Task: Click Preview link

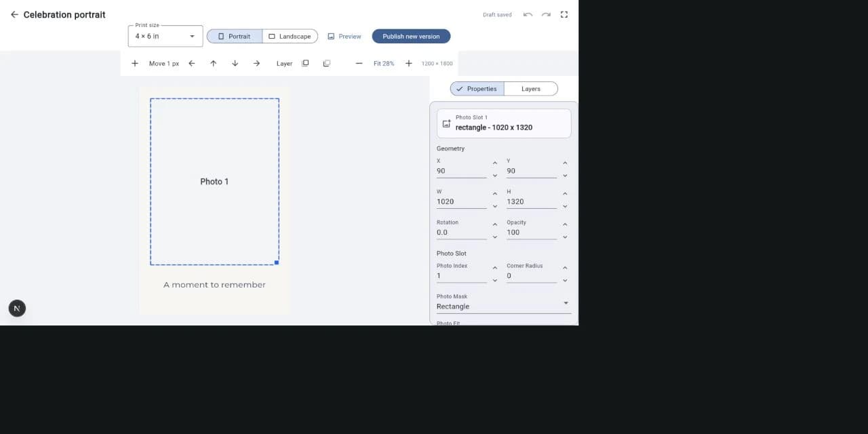Action: 344,36
